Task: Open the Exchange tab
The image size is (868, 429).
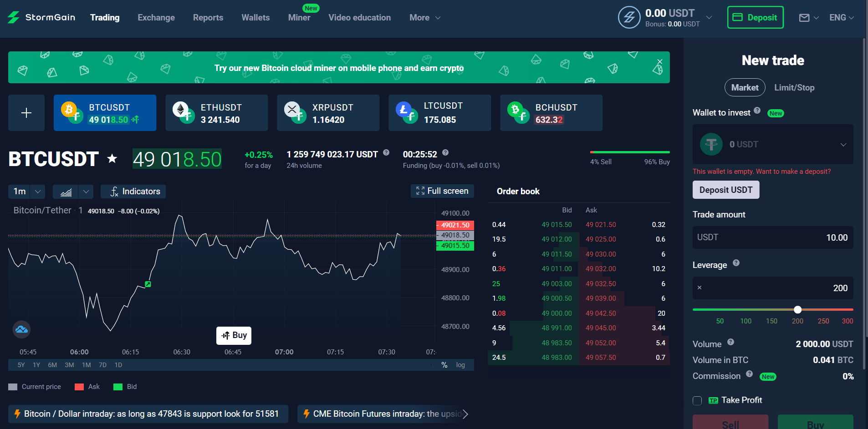Action: click(156, 18)
